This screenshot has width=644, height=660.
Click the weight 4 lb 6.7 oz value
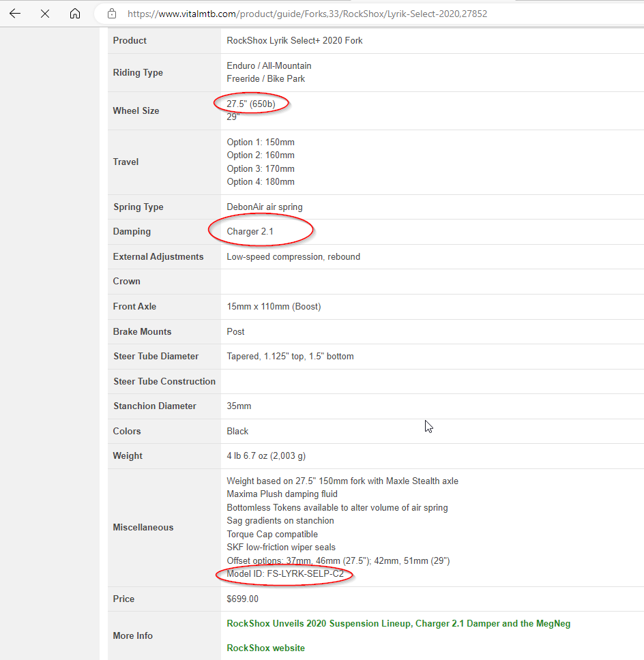click(266, 456)
